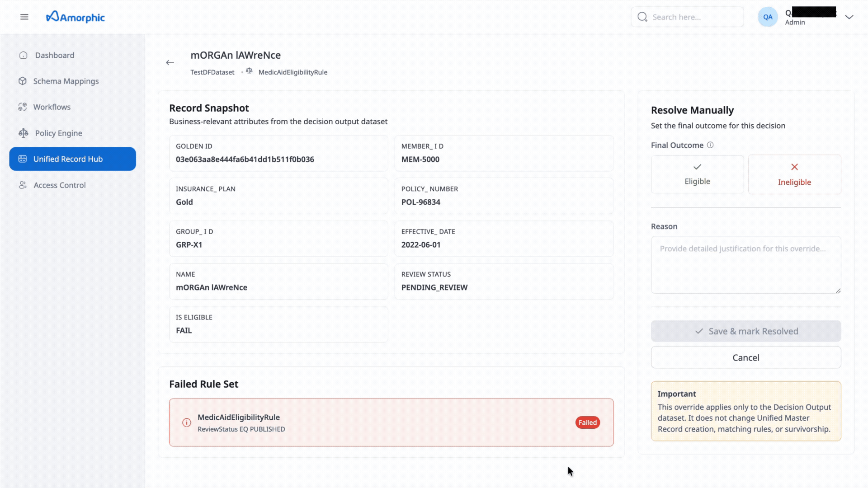Select the Dashboard sidebar icon
Image resolution: width=868 pixels, height=488 pixels.
click(23, 55)
